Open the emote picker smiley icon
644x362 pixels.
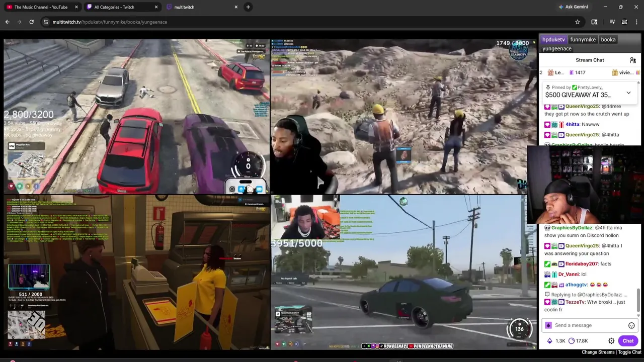(631, 326)
